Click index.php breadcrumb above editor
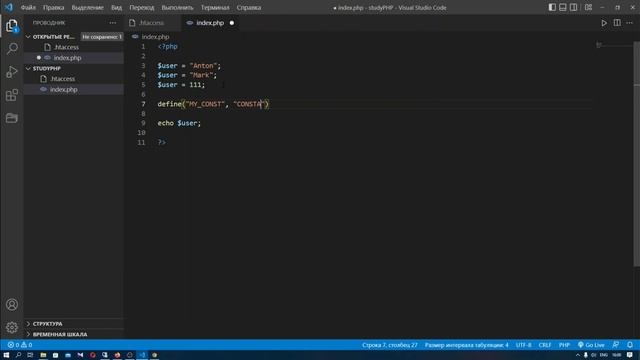The image size is (640, 360). pyautogui.click(x=155, y=37)
